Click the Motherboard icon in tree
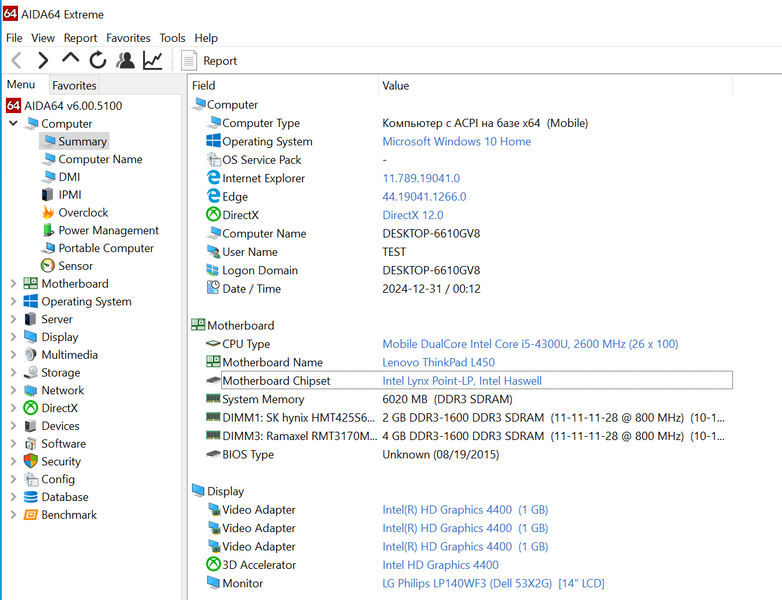Screen dimensions: 782x600 click(30, 283)
